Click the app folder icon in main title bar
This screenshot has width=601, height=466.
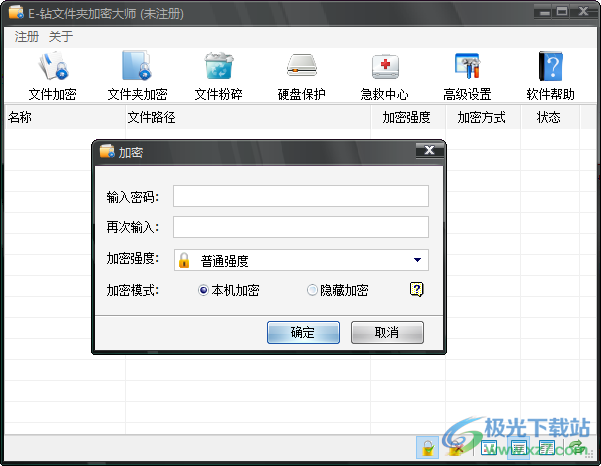pyautogui.click(x=16, y=12)
